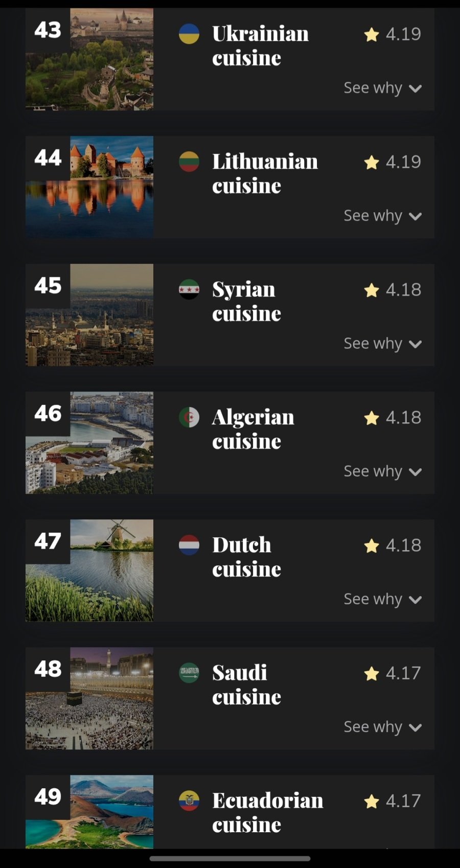The width and height of the screenshot is (460, 868).
Task: Click the Ukrainian flag icon
Action: [x=189, y=34]
